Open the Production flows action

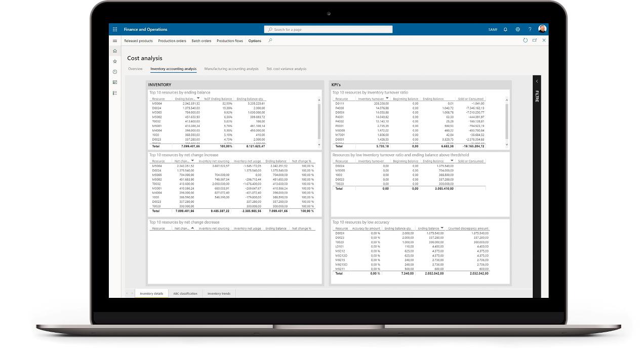(230, 41)
